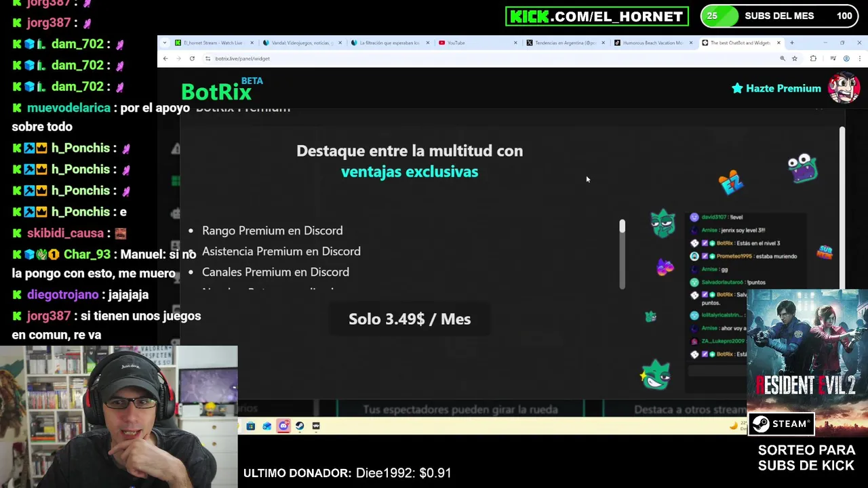868x488 pixels.
Task: Click the green frog emote near chat preview
Action: click(x=663, y=224)
